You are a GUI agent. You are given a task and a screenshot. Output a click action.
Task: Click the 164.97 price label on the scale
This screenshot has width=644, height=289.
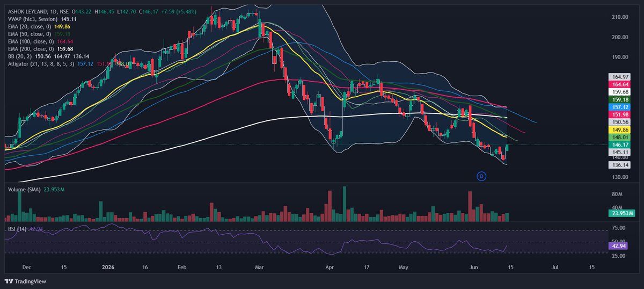click(x=620, y=77)
